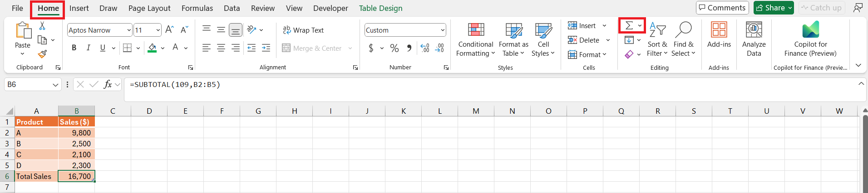Switch to the Formulas tab
This screenshot has height=193, width=868.
coord(197,8)
